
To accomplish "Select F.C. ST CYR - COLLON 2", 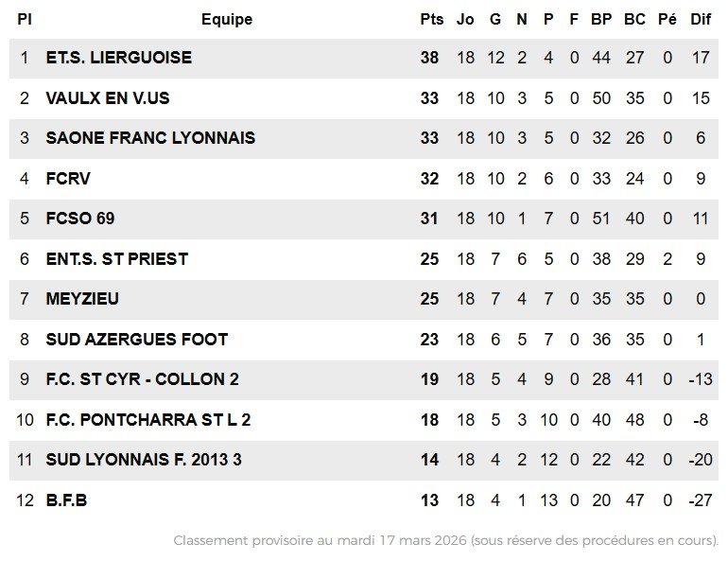I will point(142,379).
